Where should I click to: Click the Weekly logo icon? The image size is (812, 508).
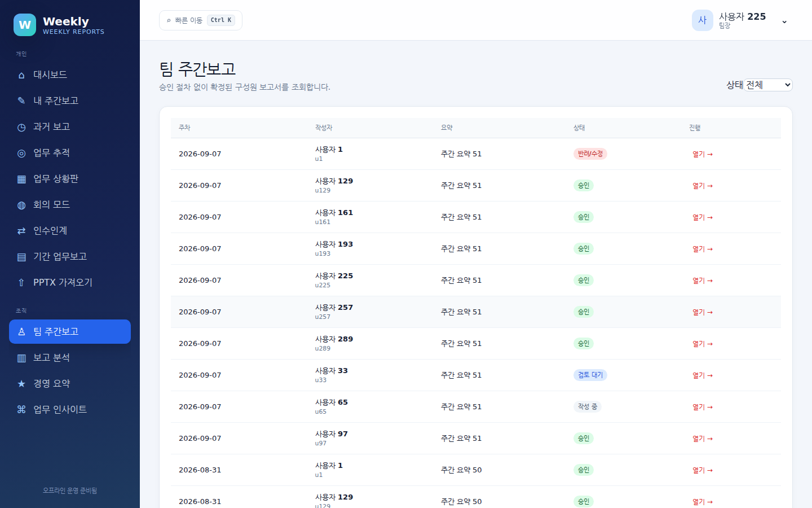pyautogui.click(x=25, y=25)
